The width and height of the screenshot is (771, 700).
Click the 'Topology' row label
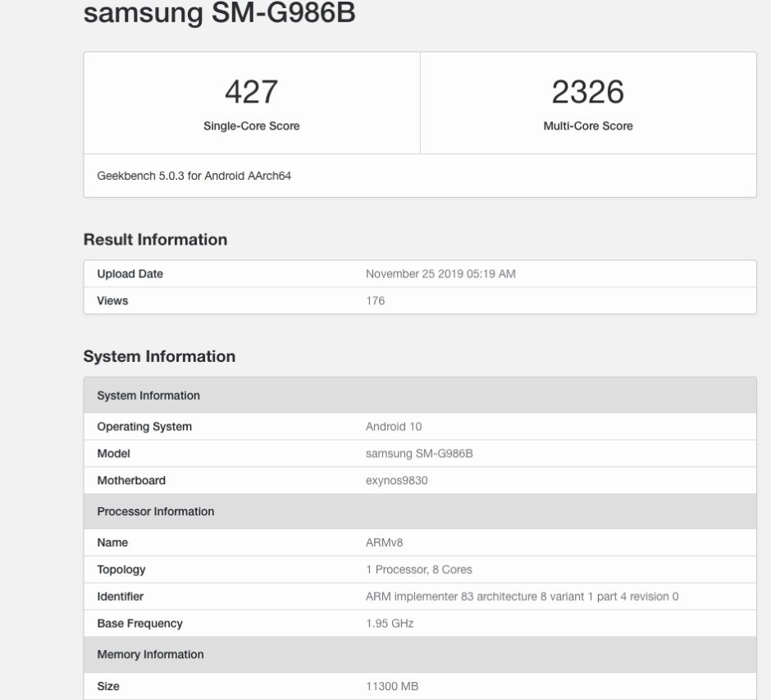click(121, 570)
